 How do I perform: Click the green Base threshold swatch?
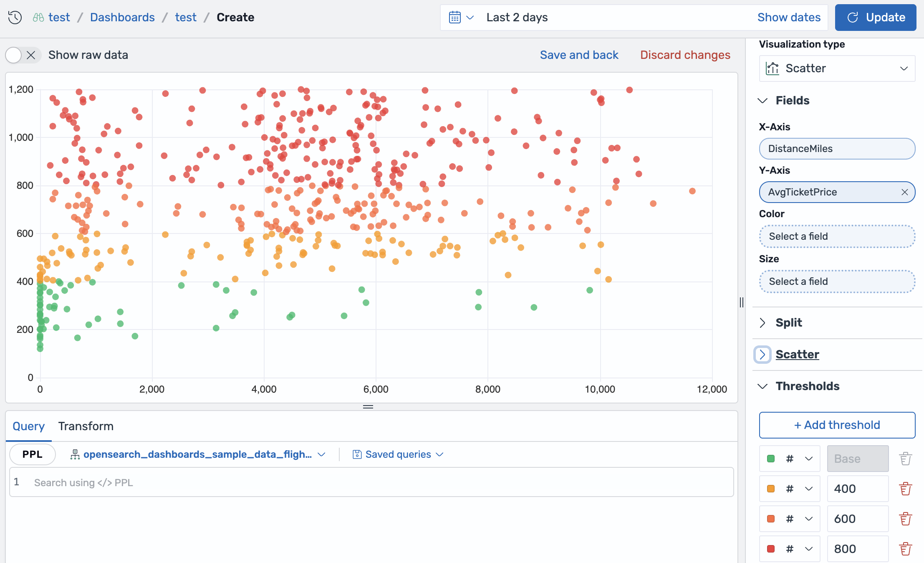771,459
